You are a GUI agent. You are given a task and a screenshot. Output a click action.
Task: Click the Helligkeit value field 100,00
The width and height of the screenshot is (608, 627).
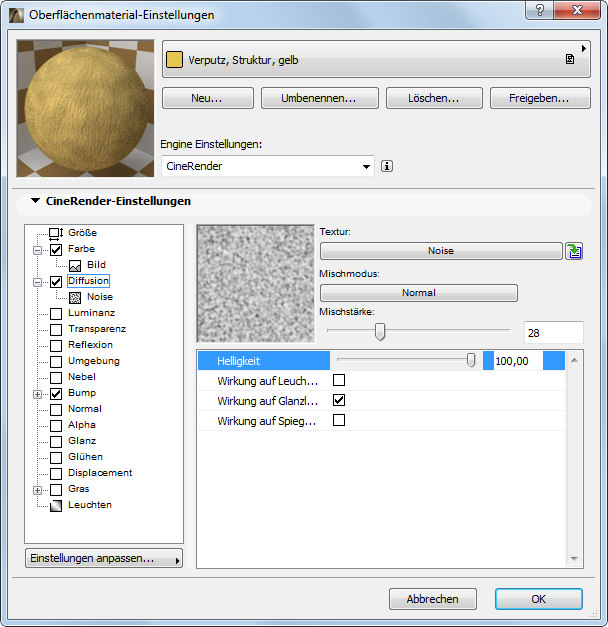click(518, 361)
